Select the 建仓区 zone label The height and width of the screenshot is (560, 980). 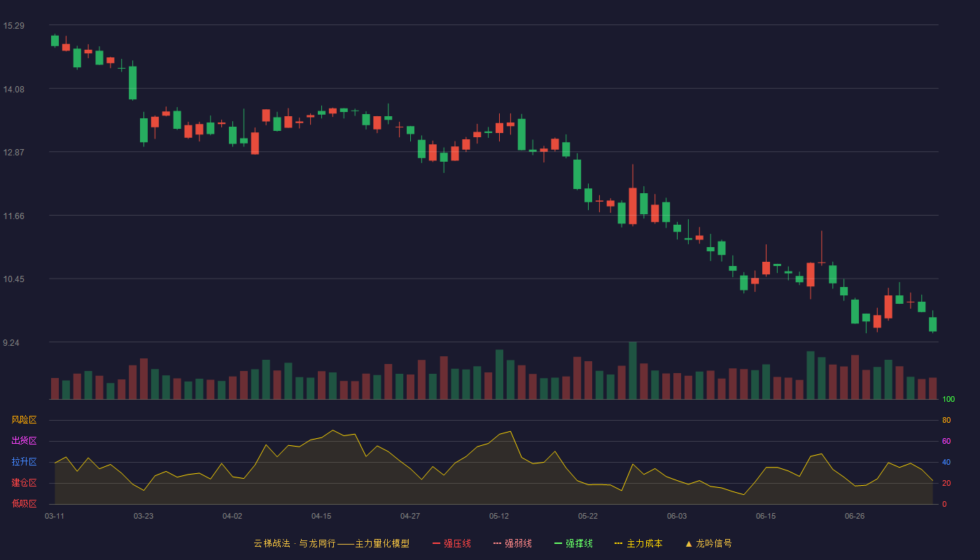coord(24,483)
